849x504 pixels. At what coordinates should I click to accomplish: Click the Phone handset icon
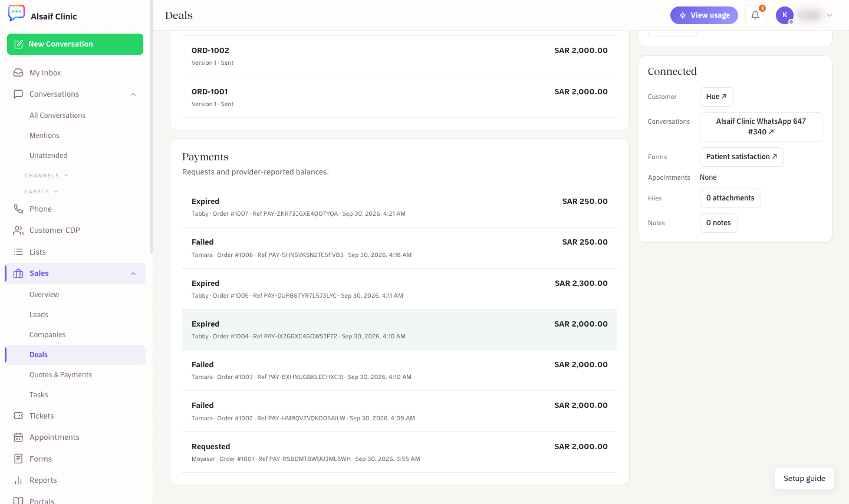click(x=18, y=209)
